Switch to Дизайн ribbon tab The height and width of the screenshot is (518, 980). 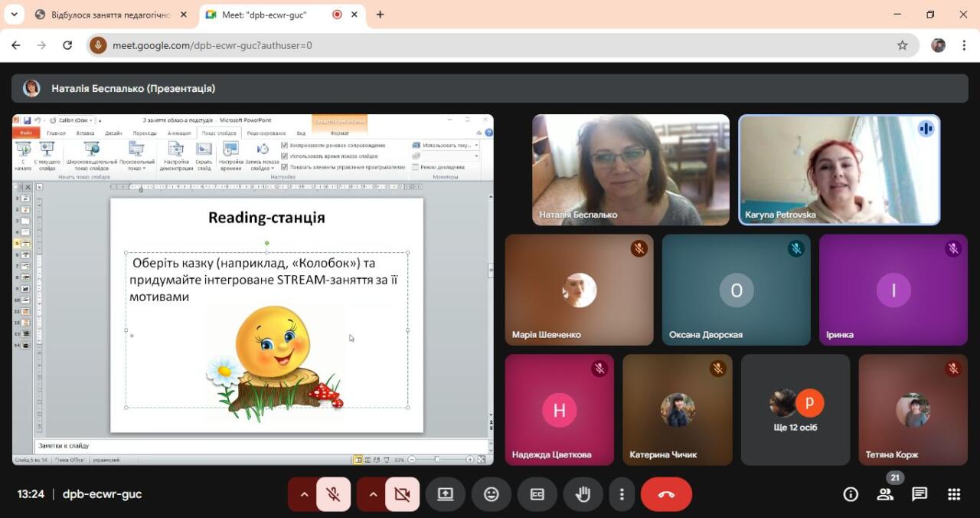tap(114, 133)
